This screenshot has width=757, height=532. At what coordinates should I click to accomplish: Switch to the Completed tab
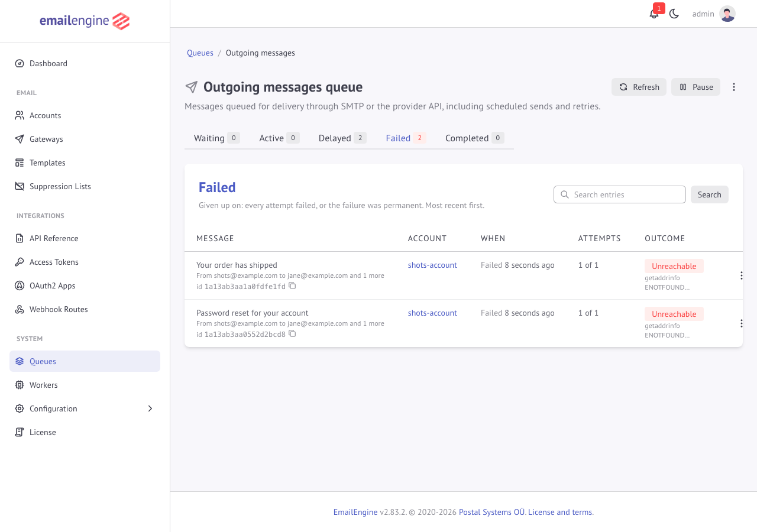coord(475,138)
